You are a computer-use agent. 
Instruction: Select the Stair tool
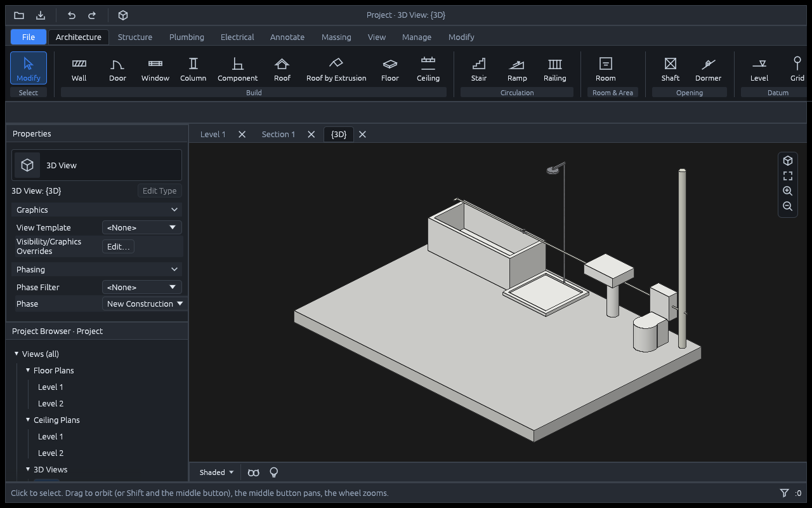(479, 69)
